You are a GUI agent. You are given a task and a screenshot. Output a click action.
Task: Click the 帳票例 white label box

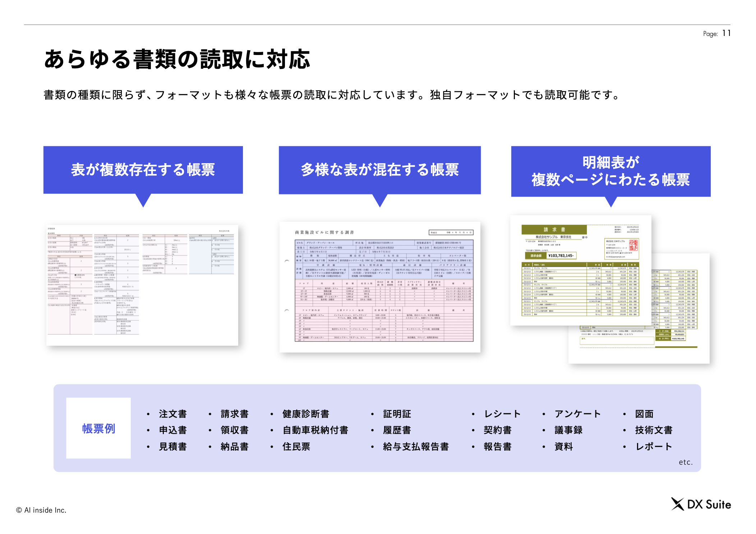tap(98, 428)
